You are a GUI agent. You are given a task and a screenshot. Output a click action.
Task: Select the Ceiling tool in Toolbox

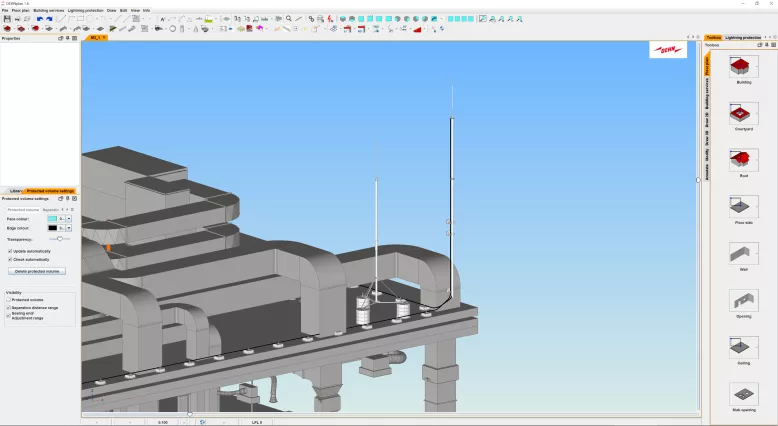(x=743, y=347)
